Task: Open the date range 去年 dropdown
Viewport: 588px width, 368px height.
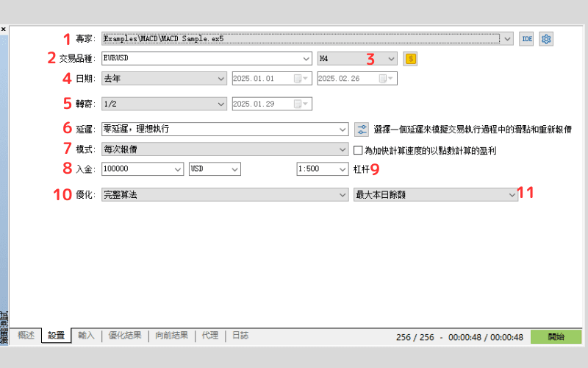Action: tap(164, 79)
